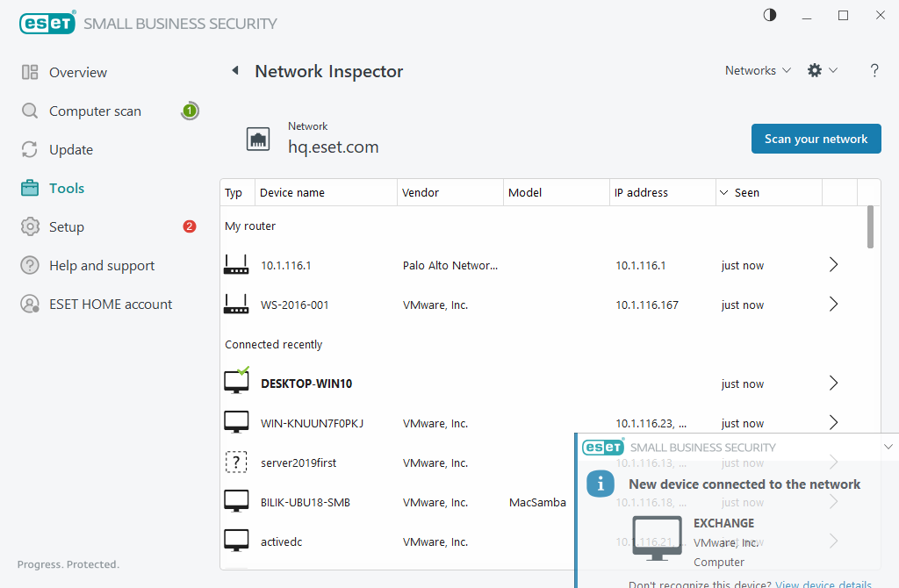Toggle the contrast color mode icon
The height and width of the screenshot is (588, 899).
click(769, 16)
